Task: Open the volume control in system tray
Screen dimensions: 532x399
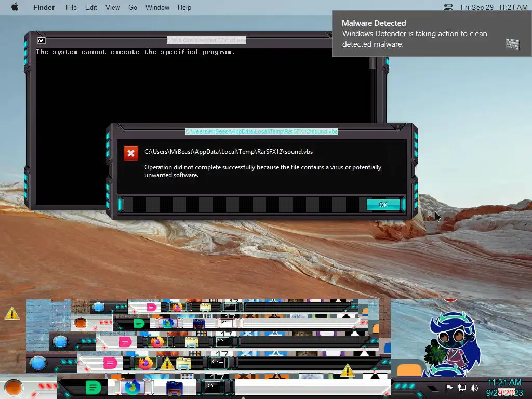Action: tap(474, 388)
